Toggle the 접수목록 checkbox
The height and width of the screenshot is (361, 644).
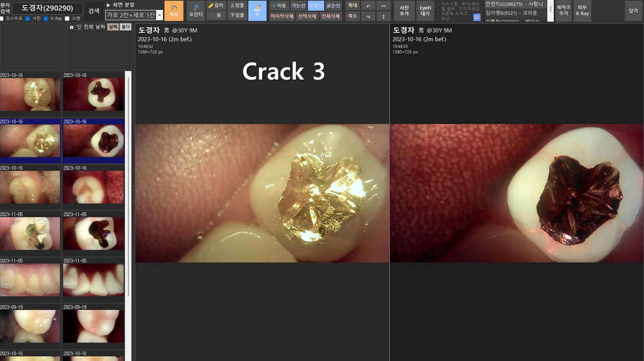(2, 19)
